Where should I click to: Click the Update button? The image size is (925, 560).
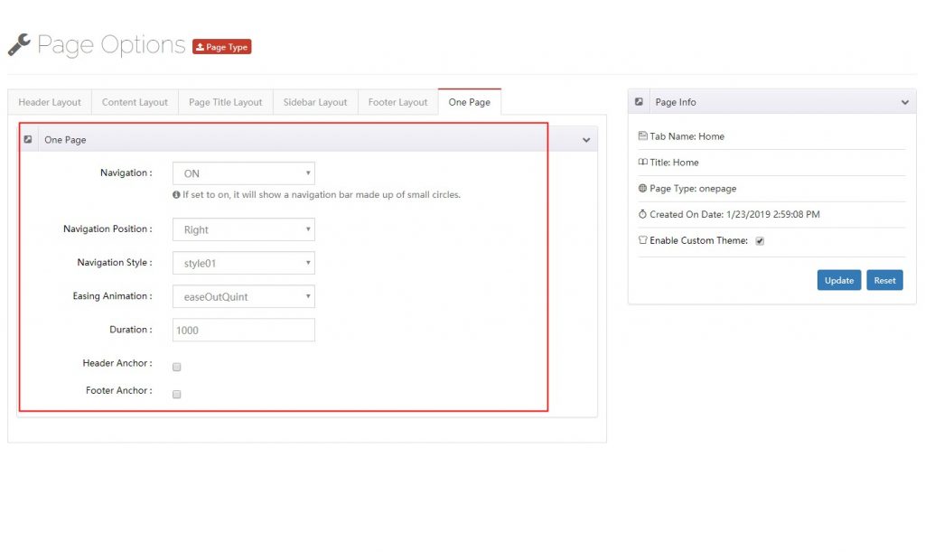[x=838, y=280]
